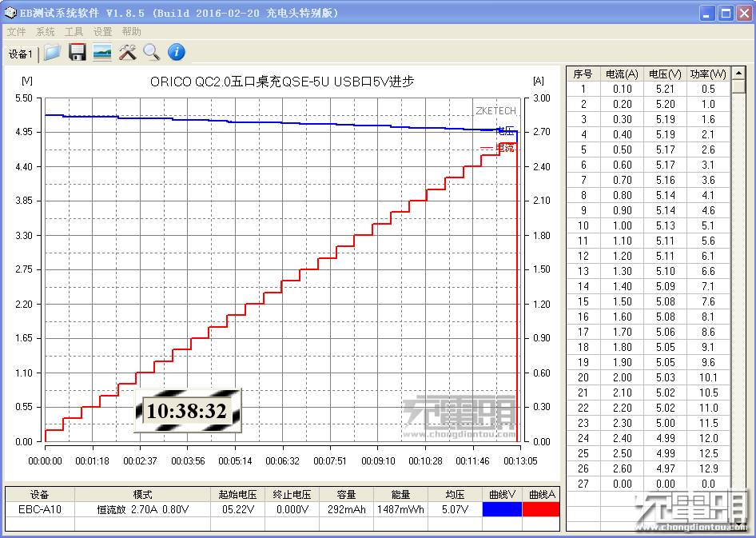The image size is (756, 538).
Task: Click the [A] axis unit label
Action: tap(539, 81)
